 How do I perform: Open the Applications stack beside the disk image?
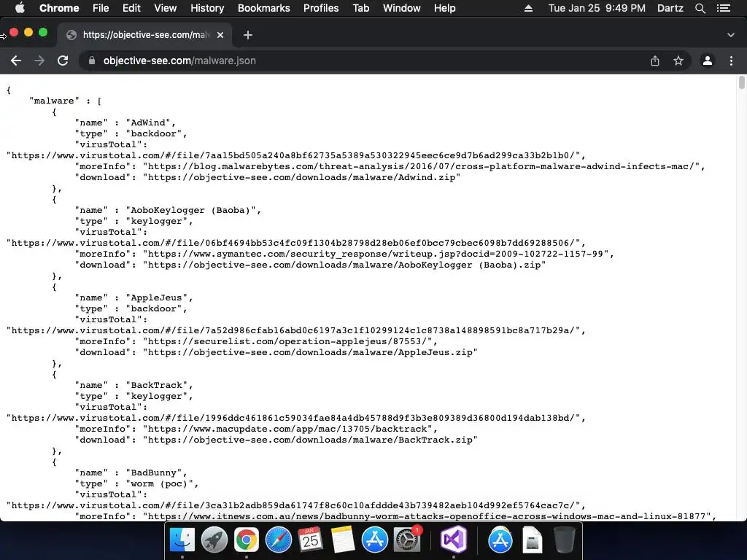[x=500, y=540]
